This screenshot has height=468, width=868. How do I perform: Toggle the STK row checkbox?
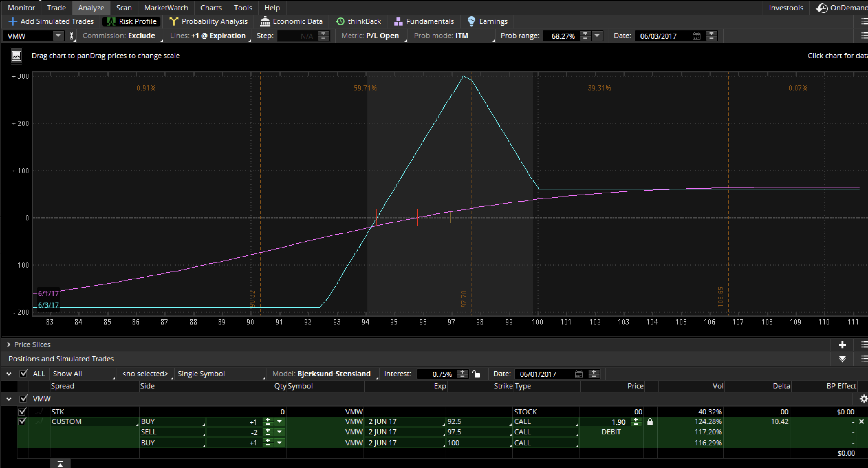(22, 411)
